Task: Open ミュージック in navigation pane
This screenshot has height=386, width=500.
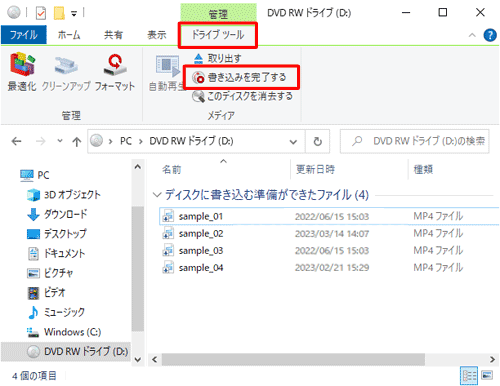Action: (56, 313)
